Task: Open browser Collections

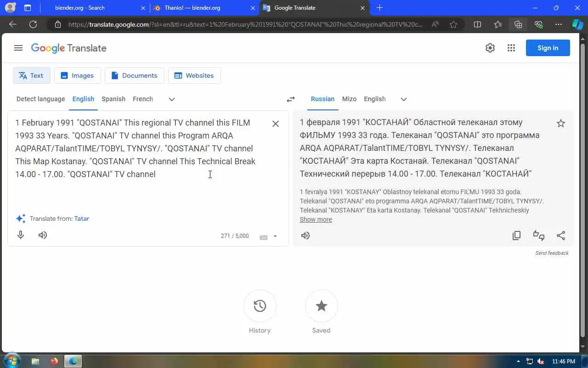Action: (x=518, y=24)
